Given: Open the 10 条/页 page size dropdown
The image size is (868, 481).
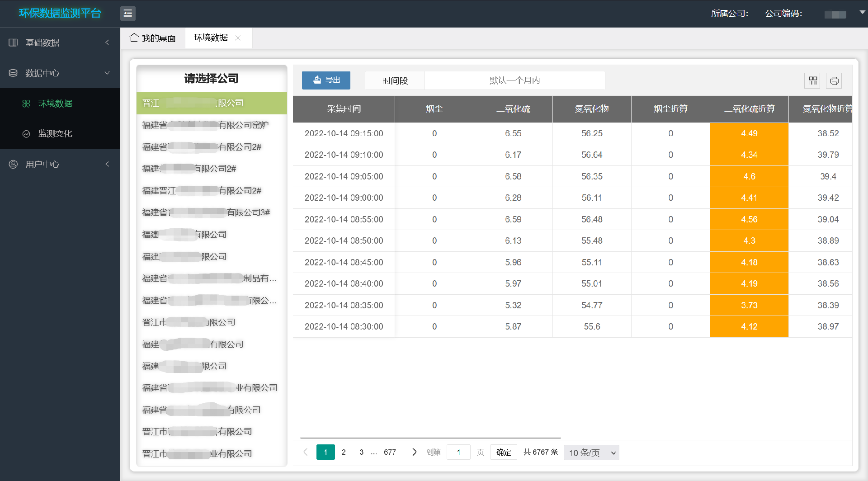Looking at the screenshot, I should click(x=591, y=453).
